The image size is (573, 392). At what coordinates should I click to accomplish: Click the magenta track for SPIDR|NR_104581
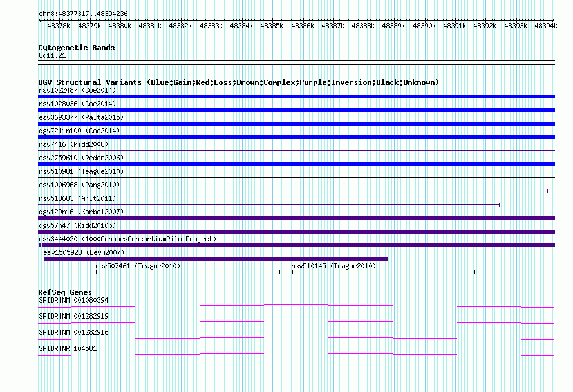296,354
